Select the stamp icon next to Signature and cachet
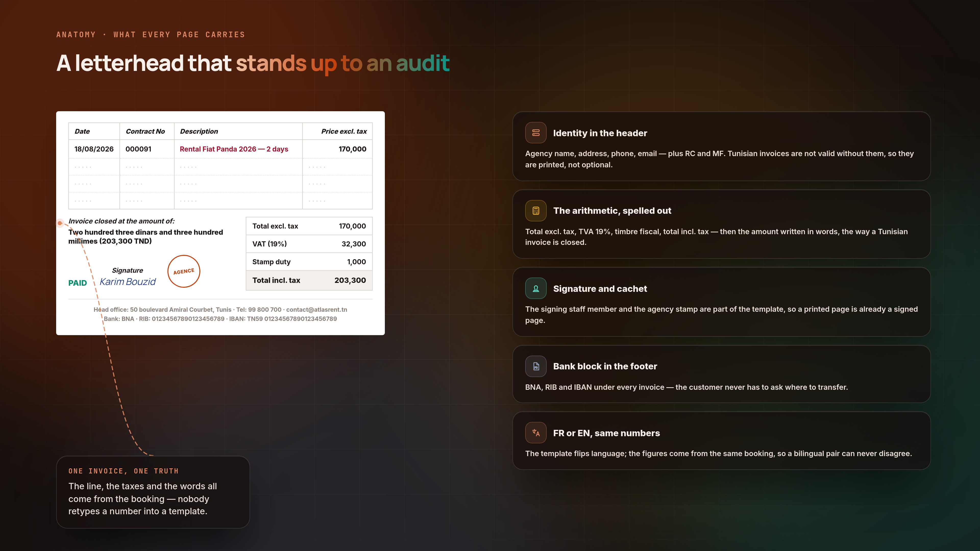Image resolution: width=980 pixels, height=551 pixels. point(536,289)
